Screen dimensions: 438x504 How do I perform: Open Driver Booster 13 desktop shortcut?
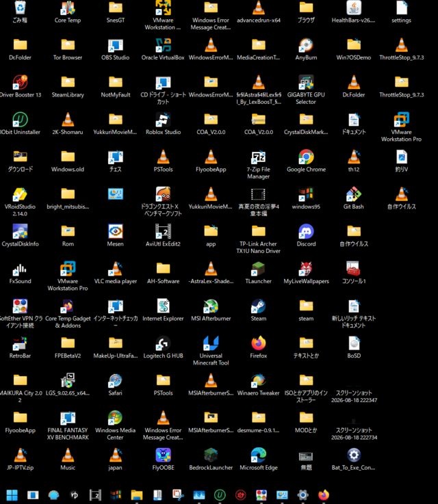[x=20, y=82]
